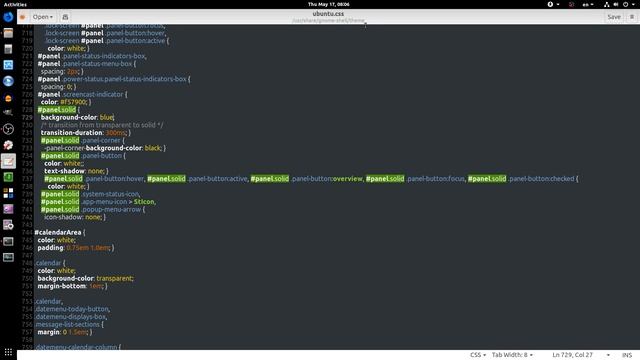The height and width of the screenshot is (360, 640).
Task: Open the Terminal from the dock
Action: pyautogui.click(x=8, y=241)
